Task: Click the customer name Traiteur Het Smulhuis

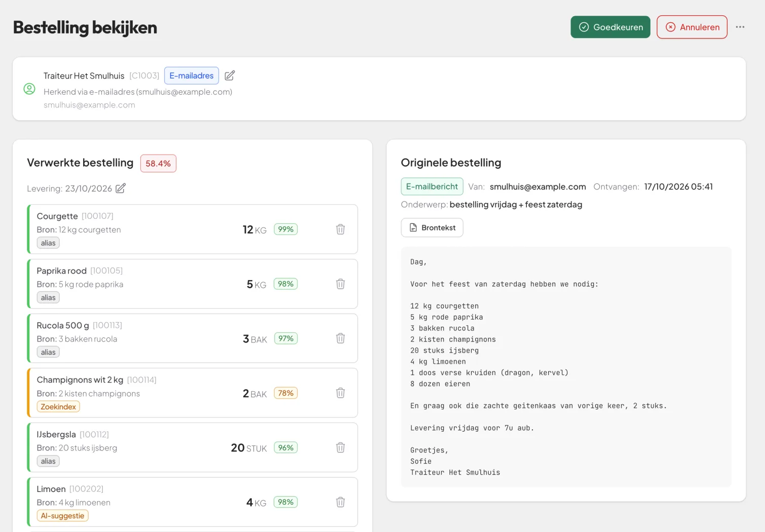Action: coord(84,76)
